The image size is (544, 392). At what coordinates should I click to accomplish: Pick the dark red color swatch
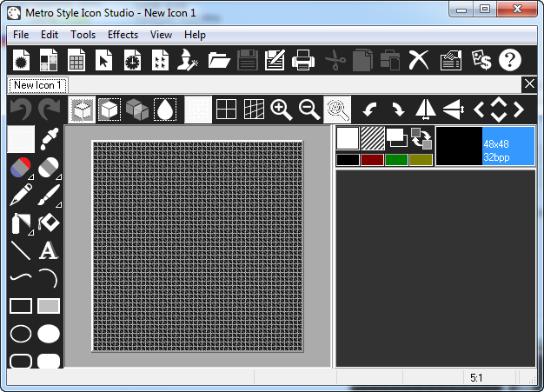(372, 159)
